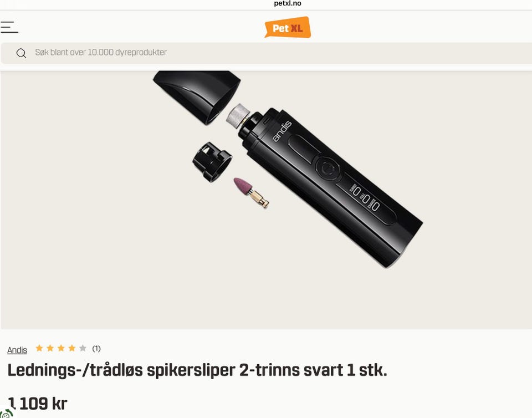Click the black nail grinder body
The image size is (532, 418).
click(331, 187)
